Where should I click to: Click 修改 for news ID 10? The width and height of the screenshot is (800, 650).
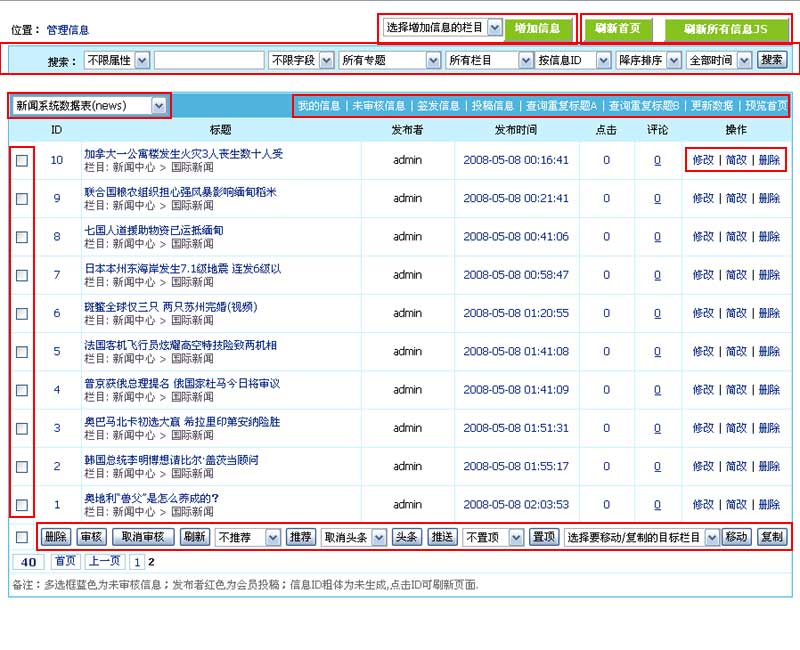(x=703, y=160)
